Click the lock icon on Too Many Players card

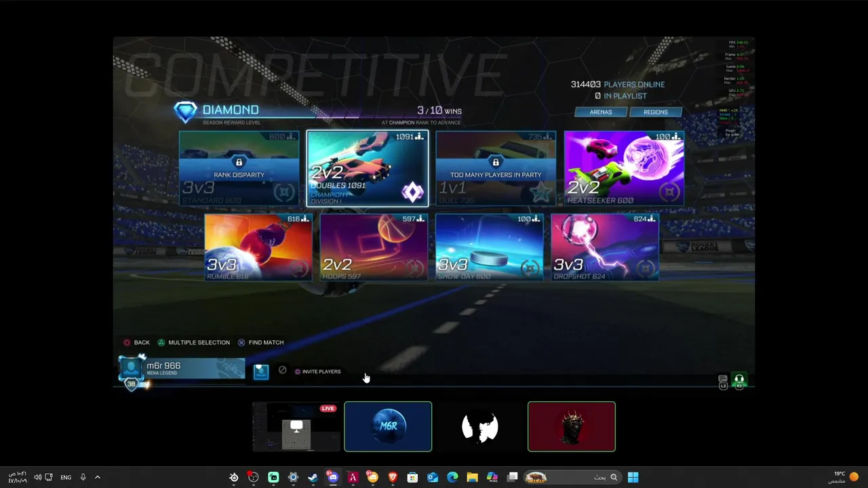496,163
